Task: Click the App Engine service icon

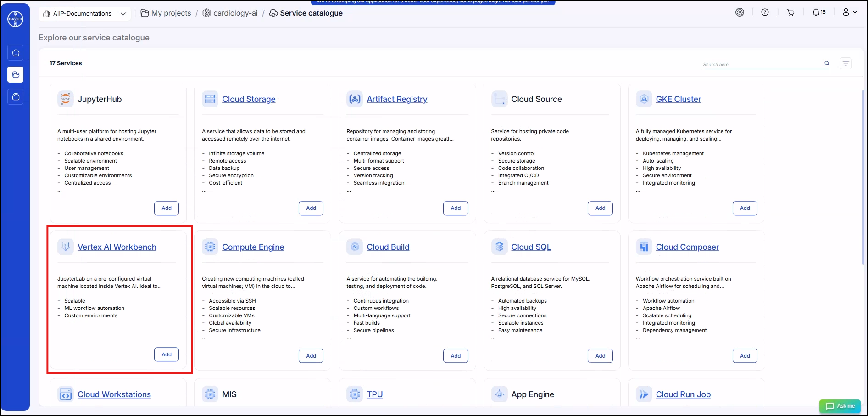Action: [499, 394]
